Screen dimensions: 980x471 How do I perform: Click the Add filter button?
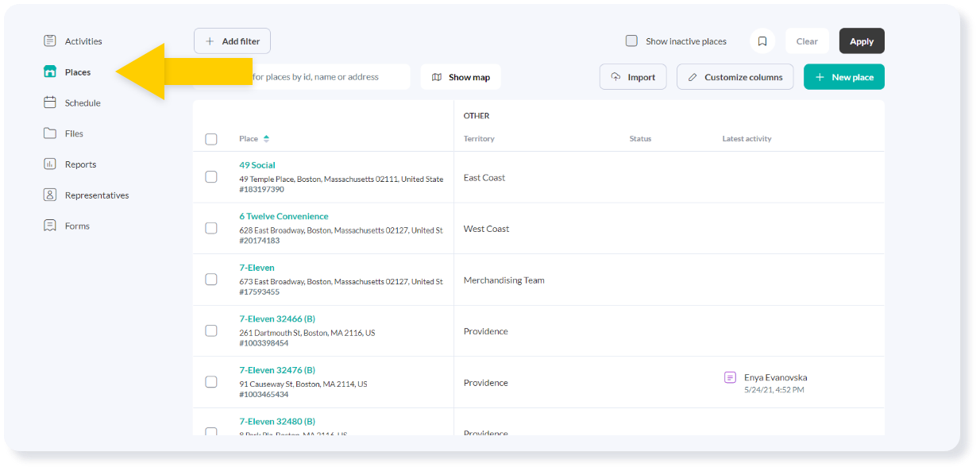coord(233,41)
